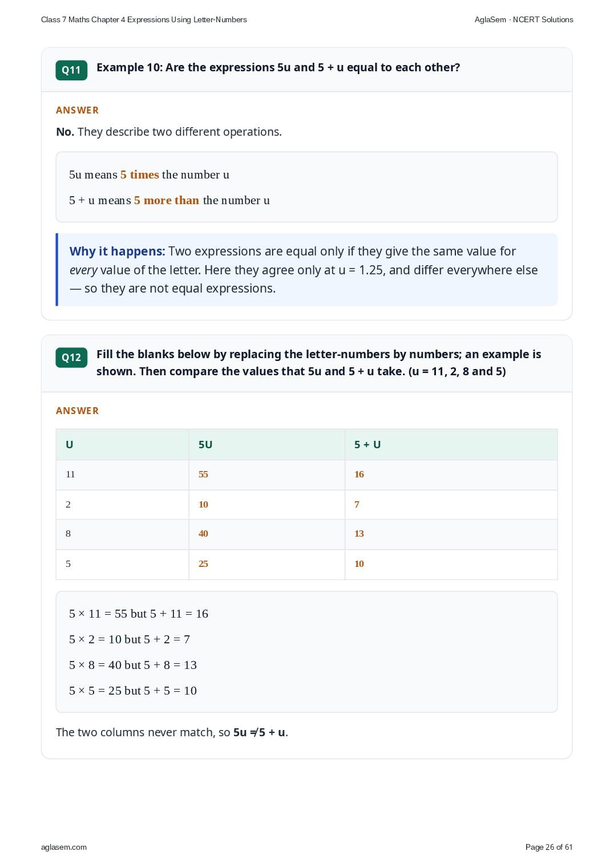The width and height of the screenshot is (614, 868).
Task: Click the row where U equals 5
Action: (306, 565)
